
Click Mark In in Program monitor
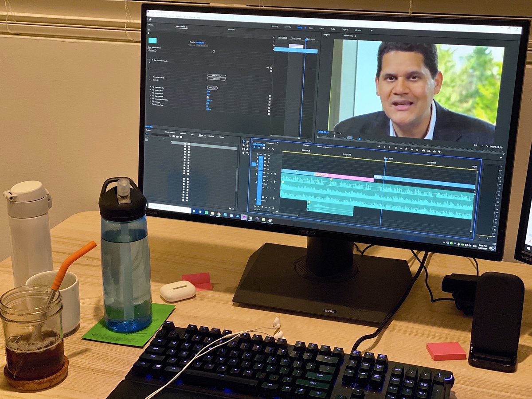pos(385,147)
